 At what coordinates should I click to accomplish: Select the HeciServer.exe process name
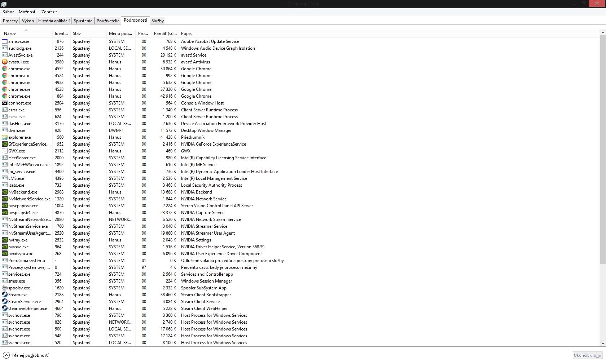[22, 158]
